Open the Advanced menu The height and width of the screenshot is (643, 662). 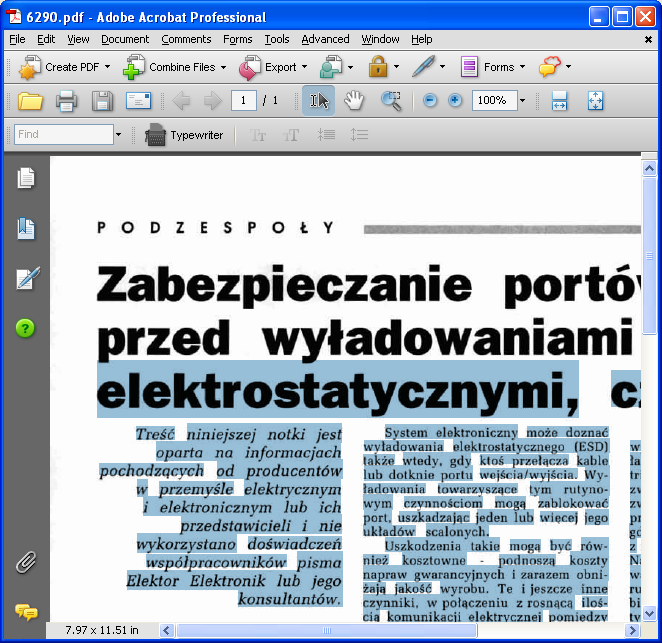click(x=325, y=39)
